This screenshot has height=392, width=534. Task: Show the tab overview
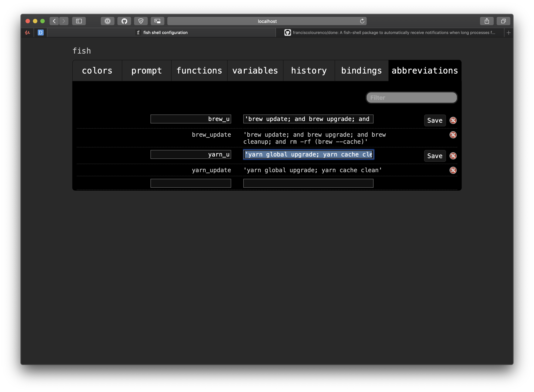coord(503,21)
